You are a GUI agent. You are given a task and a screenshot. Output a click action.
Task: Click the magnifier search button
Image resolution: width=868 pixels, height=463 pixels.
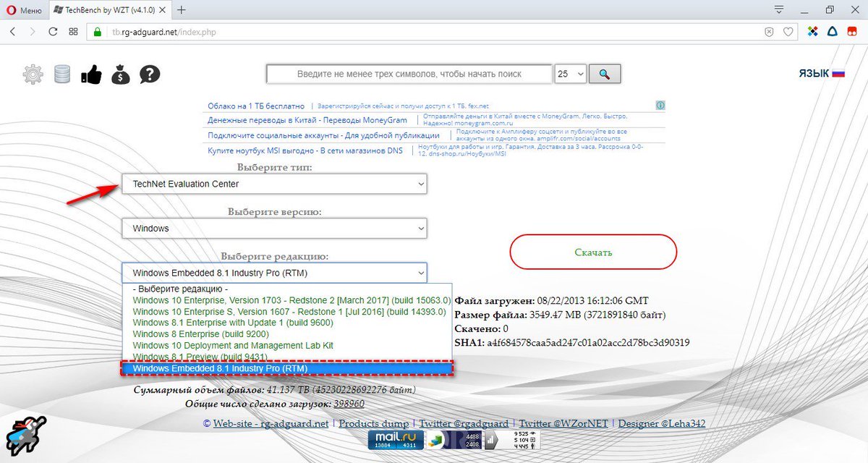point(605,74)
